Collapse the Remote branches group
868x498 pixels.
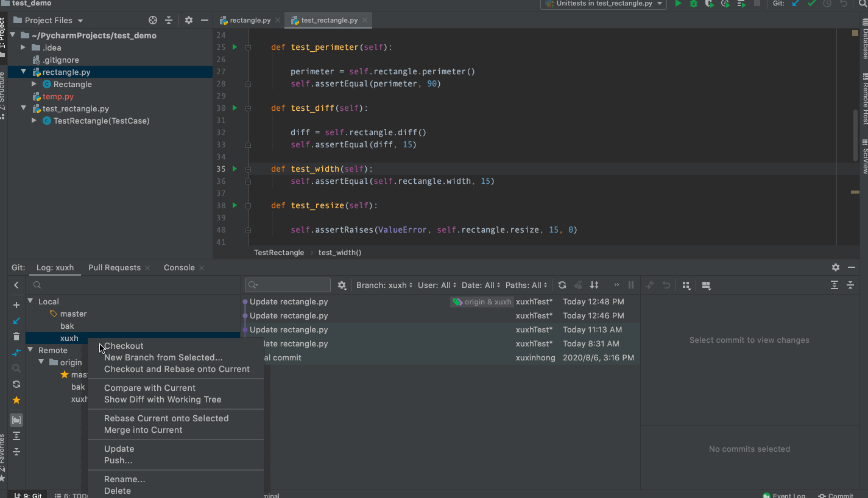pos(30,350)
